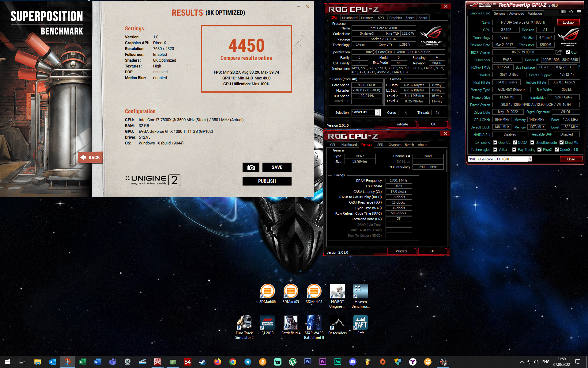Toggle the Ray Tracing checkbox
The height and width of the screenshot is (368, 588).
[514, 150]
